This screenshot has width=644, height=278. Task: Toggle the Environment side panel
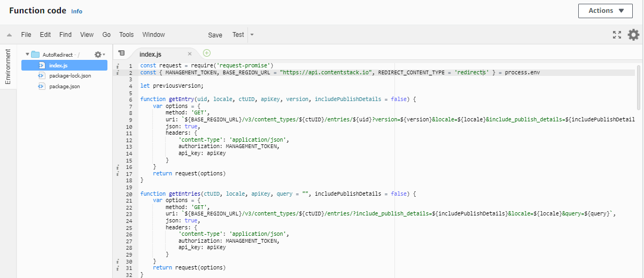(x=8, y=66)
